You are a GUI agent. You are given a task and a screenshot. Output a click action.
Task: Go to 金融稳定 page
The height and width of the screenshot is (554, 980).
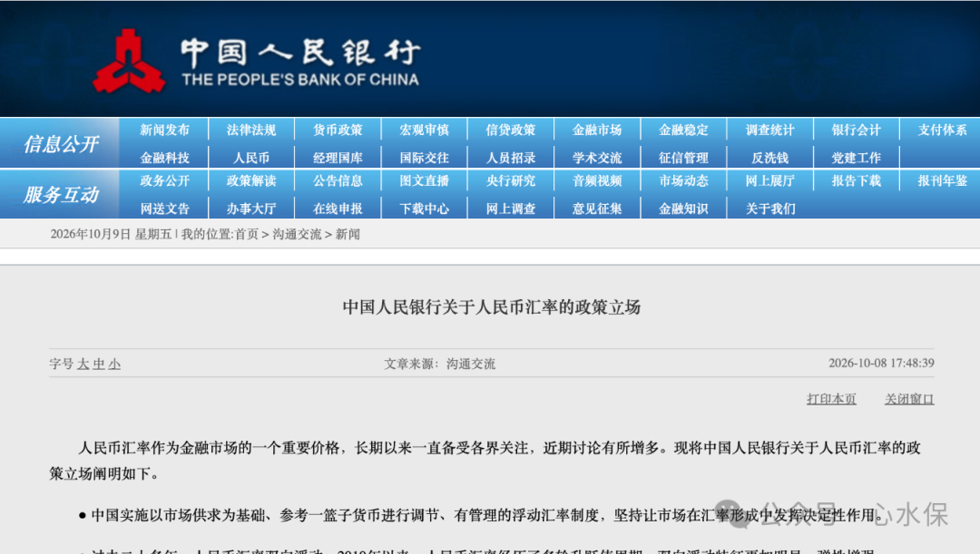683,130
